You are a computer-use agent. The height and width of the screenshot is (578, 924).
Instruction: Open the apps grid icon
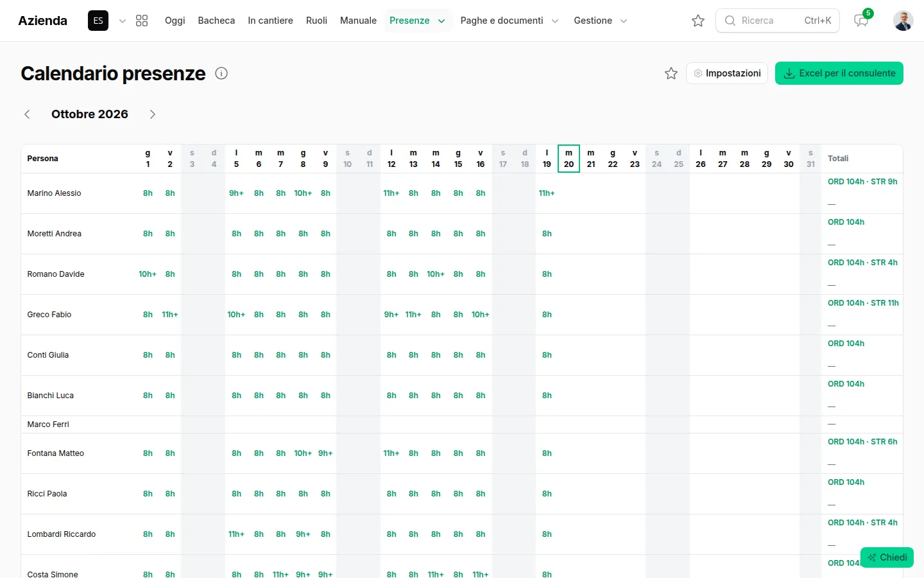tap(142, 21)
